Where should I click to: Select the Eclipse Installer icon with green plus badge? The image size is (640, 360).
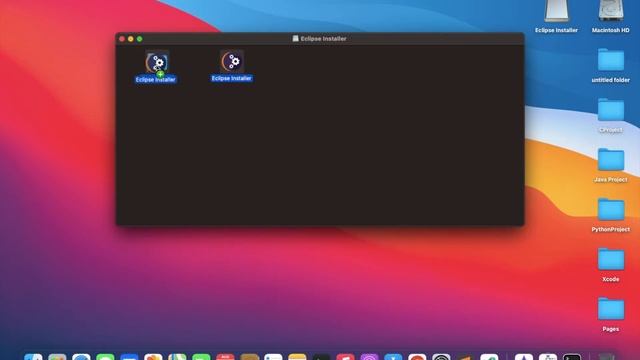point(156,63)
